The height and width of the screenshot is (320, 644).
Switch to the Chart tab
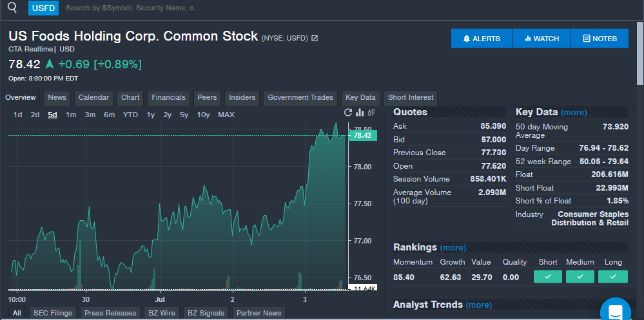tap(130, 98)
